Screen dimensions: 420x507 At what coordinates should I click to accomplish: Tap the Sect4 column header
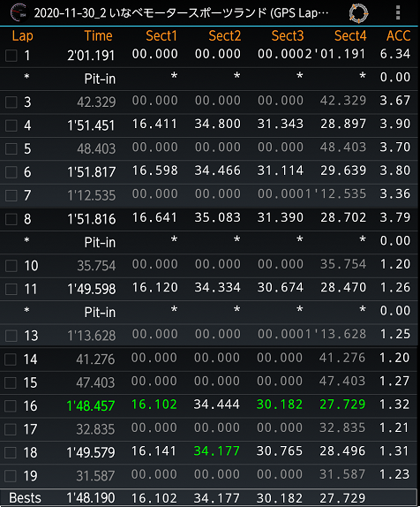pos(350,35)
